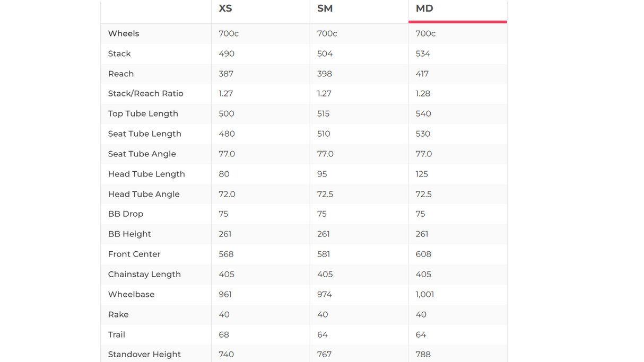Click the Chainstay Length row label
644x362 pixels.
tap(144, 274)
